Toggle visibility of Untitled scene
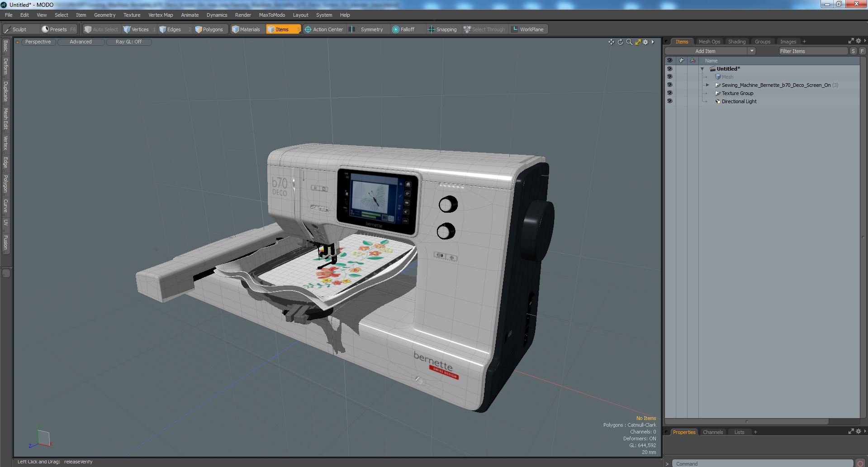Viewport: 868px width, 467px height. click(669, 69)
